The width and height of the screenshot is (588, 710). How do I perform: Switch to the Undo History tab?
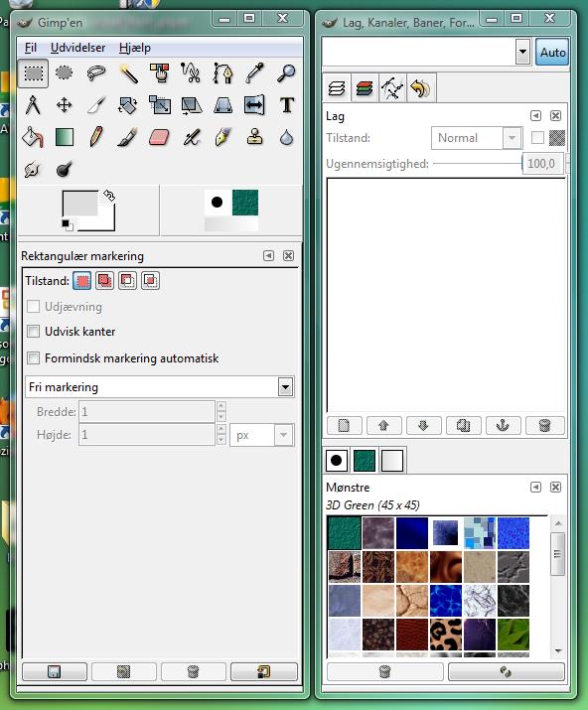(x=420, y=87)
